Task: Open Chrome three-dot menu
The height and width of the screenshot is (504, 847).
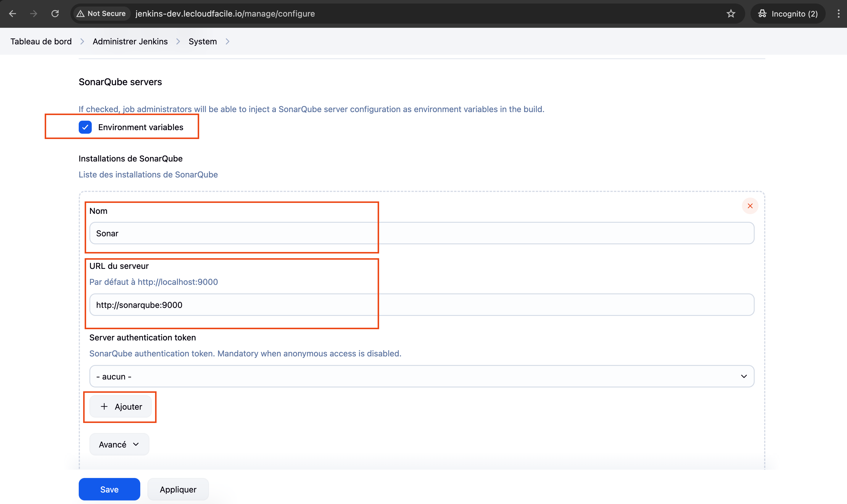Action: (838, 14)
